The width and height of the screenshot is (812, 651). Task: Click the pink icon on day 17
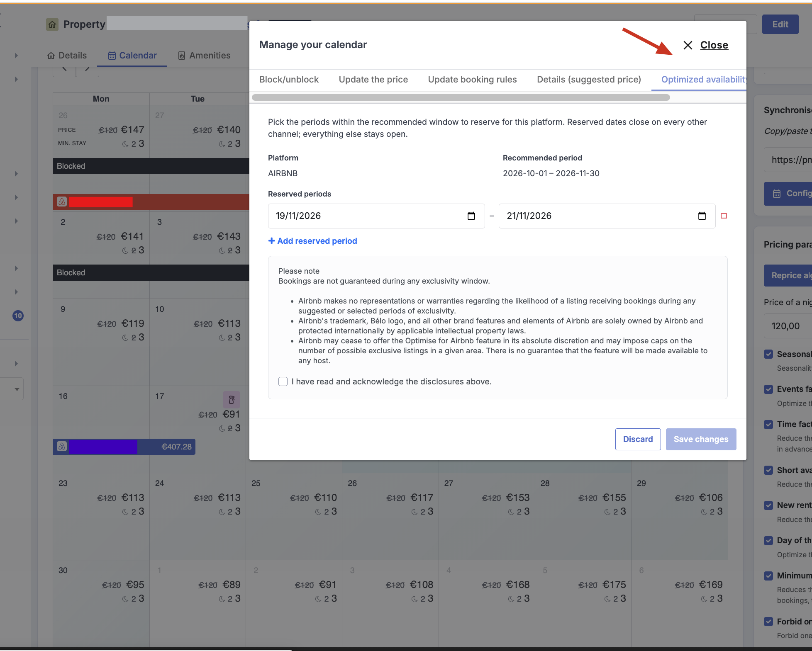(232, 400)
